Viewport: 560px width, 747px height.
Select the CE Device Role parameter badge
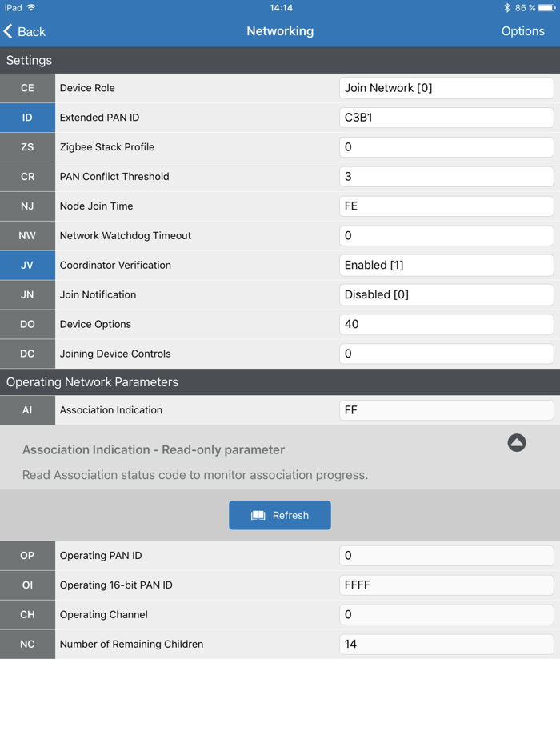click(x=27, y=88)
